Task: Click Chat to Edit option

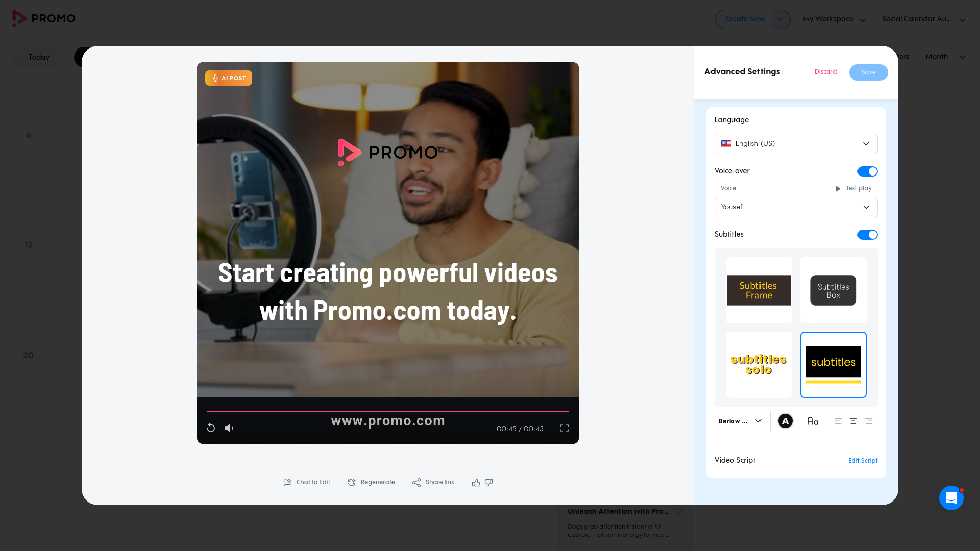Action: [307, 483]
